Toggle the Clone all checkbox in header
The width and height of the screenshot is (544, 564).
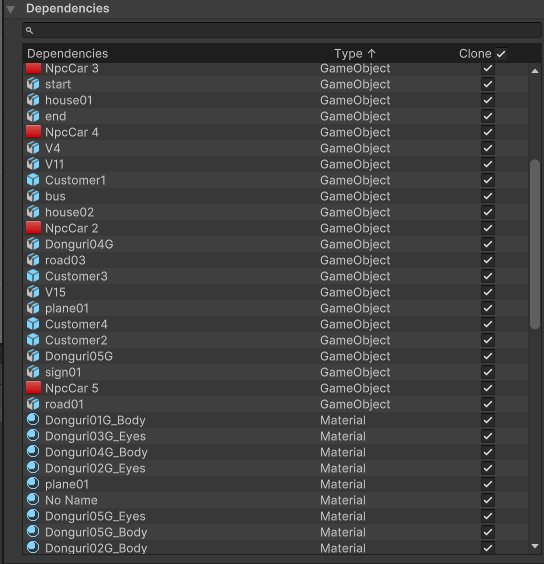click(x=501, y=54)
